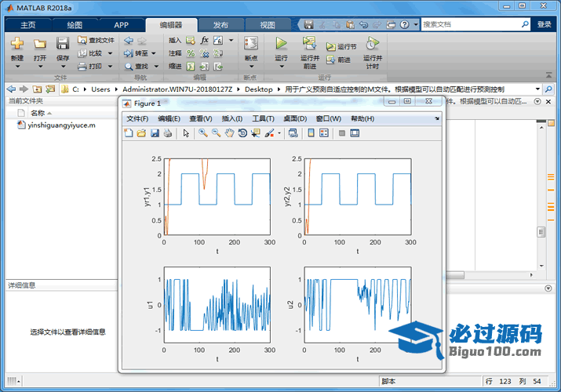Click Run Section (运行节) button

pos(341,46)
